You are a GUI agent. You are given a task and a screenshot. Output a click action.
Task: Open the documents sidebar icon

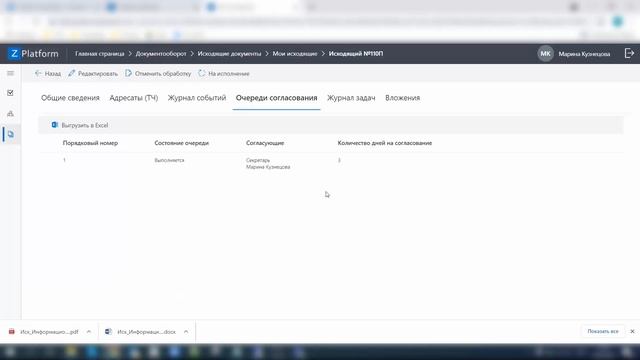pos(11,134)
